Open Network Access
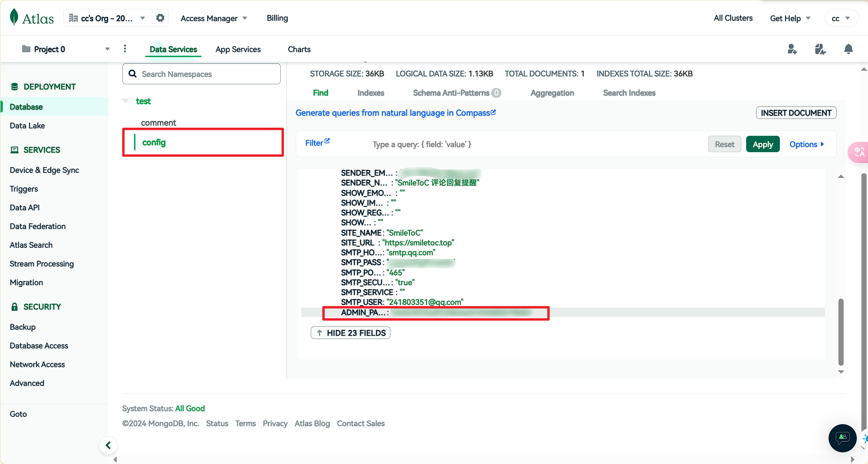 click(x=37, y=364)
